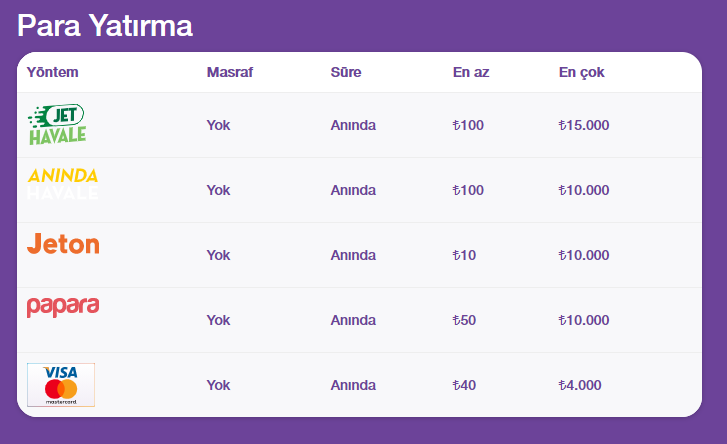Click Anında Havale maximum ₺10.000 value
Viewport: 727px width, 444px height.
coord(584,190)
